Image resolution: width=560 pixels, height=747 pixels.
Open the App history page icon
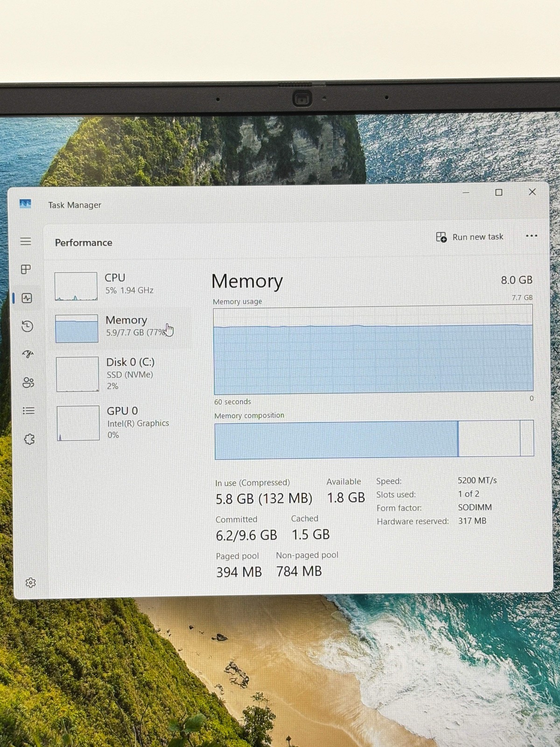(28, 326)
